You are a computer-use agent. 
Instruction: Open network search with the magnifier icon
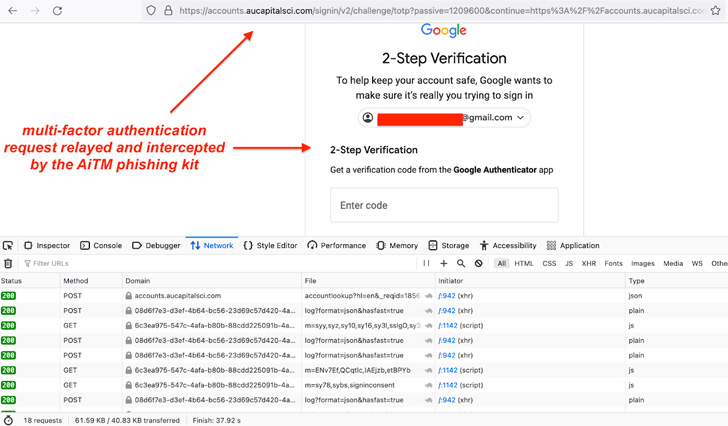pos(461,263)
